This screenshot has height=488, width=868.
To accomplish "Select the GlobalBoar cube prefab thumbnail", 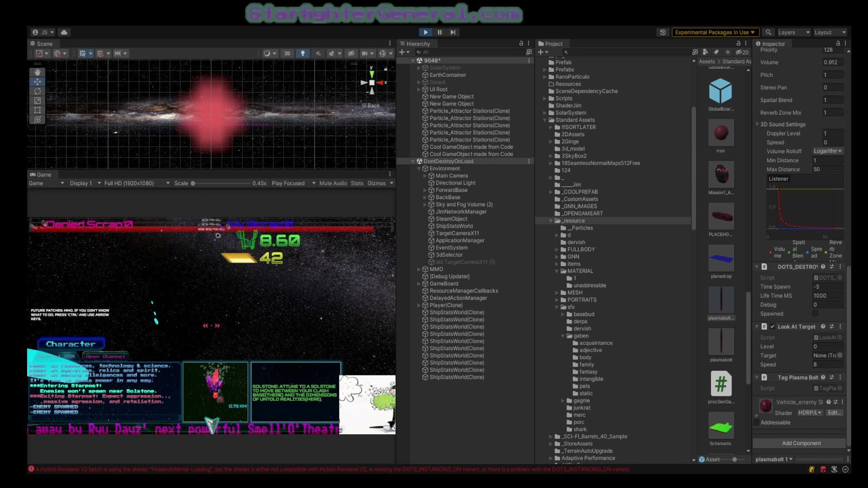I will [x=721, y=91].
